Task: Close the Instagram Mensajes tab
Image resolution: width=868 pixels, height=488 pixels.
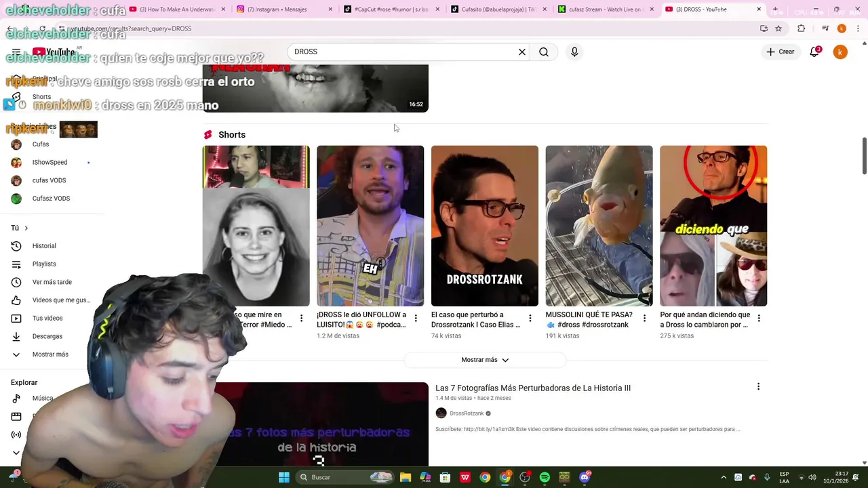Action: [330, 9]
